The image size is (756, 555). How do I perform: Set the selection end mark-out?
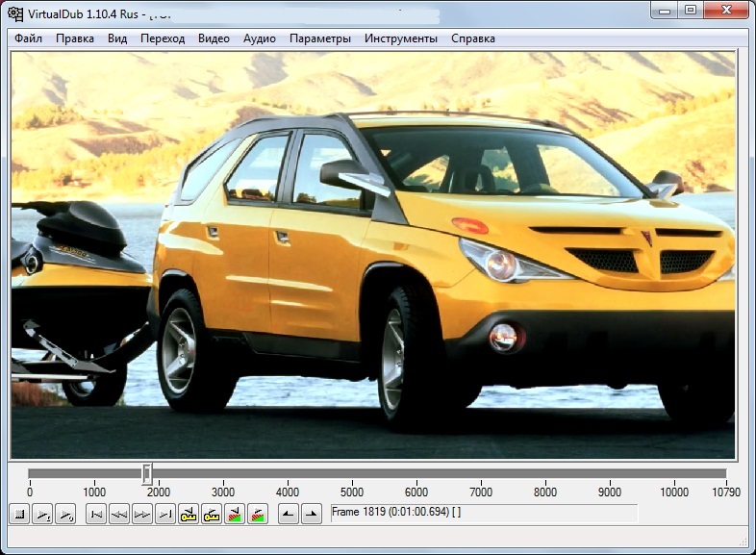tap(312, 514)
